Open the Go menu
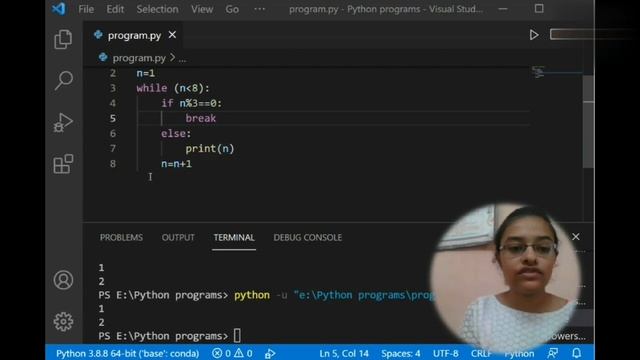This screenshot has height=360, width=640. [232, 9]
